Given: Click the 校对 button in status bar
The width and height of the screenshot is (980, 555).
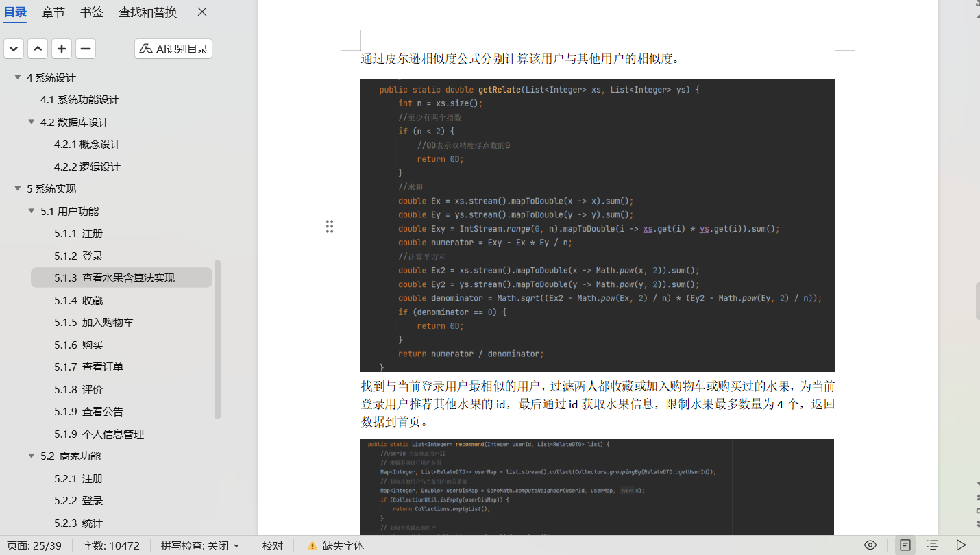Looking at the screenshot, I should [273, 546].
